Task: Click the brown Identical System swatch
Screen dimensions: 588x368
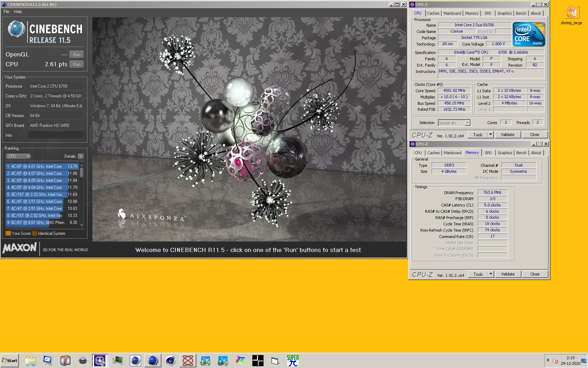Action: 34,233
